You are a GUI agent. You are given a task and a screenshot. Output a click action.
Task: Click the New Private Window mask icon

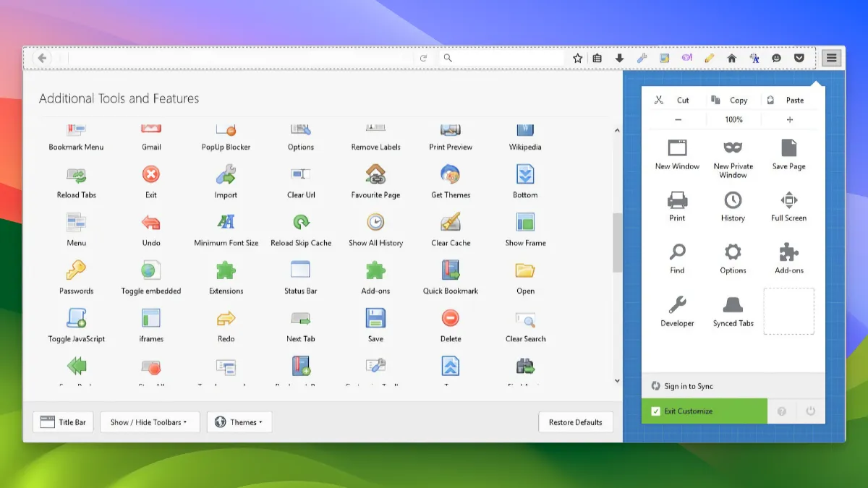point(733,148)
